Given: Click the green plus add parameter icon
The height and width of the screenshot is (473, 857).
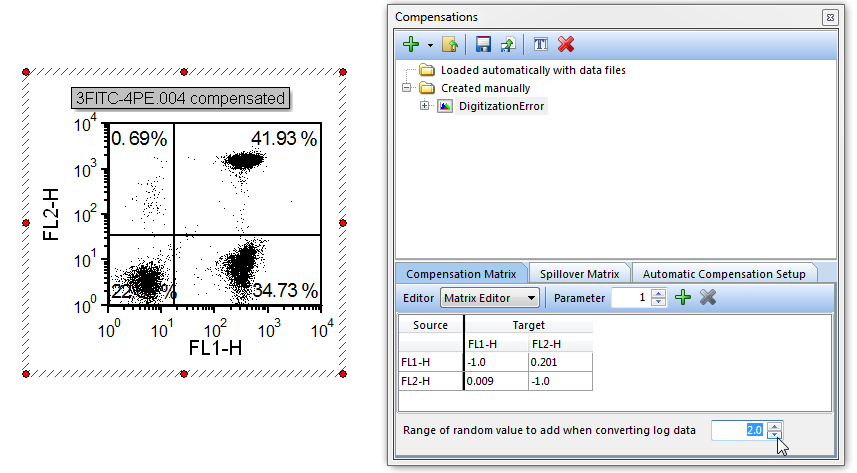Looking at the screenshot, I should (x=683, y=297).
